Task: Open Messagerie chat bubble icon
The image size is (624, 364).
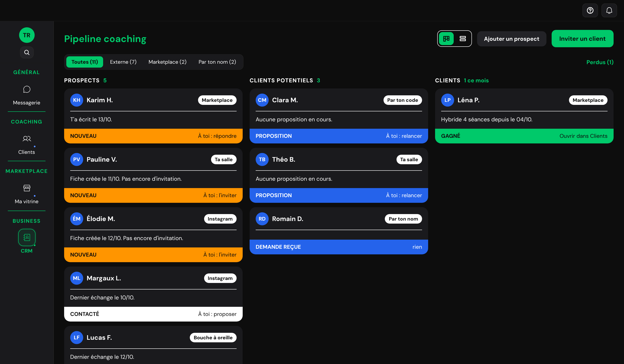Action: click(27, 89)
